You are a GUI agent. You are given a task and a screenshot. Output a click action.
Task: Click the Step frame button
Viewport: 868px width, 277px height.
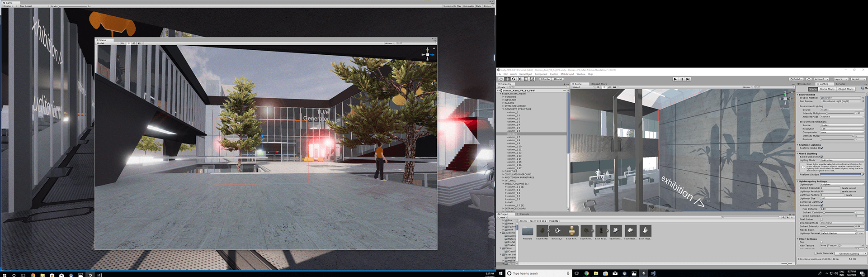click(688, 79)
